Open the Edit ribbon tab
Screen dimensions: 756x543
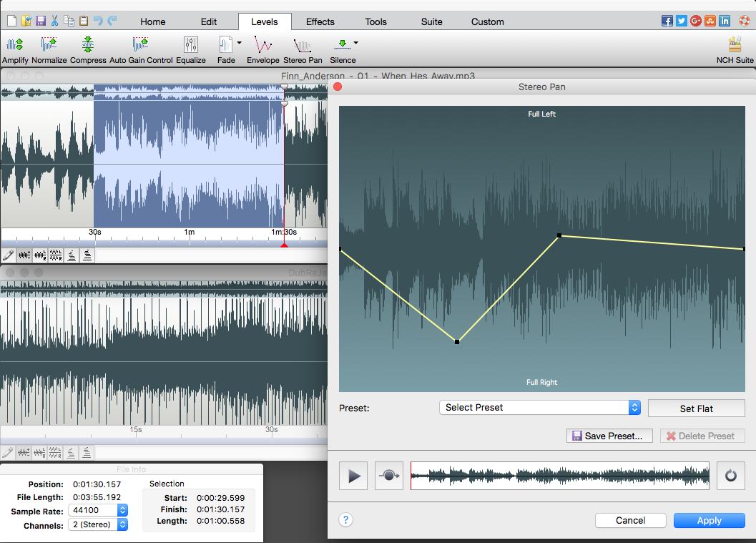(208, 21)
